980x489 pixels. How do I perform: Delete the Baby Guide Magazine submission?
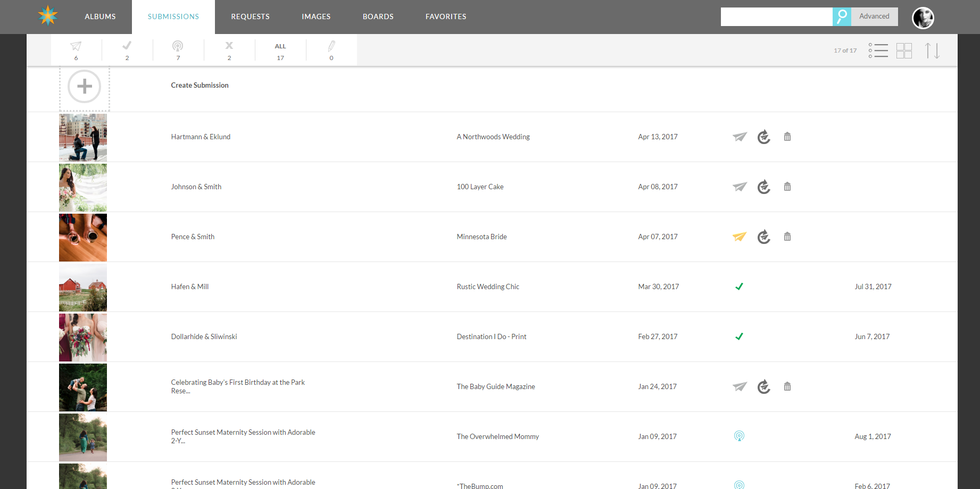point(787,386)
